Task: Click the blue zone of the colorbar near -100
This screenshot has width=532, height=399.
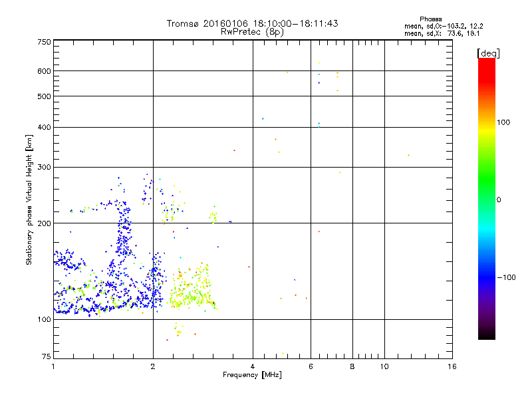Action: [x=487, y=277]
